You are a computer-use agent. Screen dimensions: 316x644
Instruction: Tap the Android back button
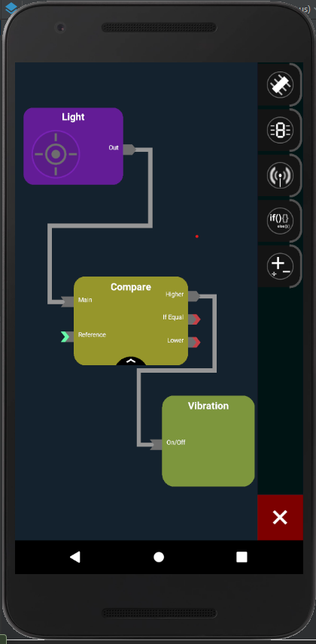pyautogui.click(x=75, y=557)
